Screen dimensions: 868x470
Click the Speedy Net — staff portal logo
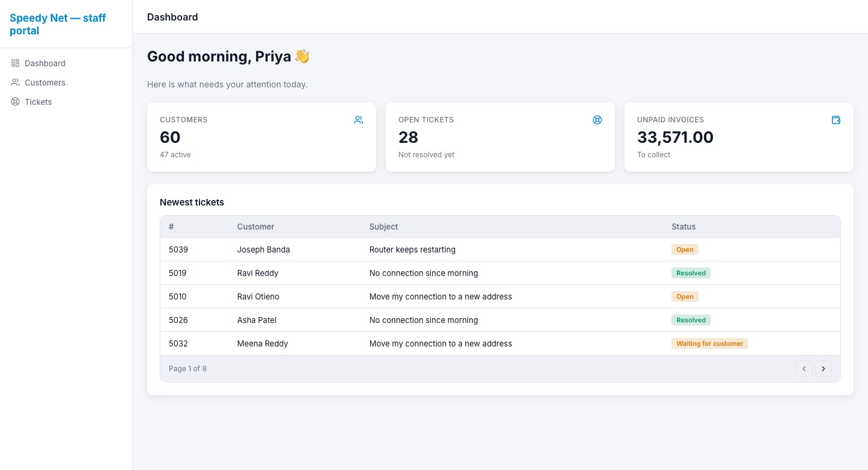58,24
